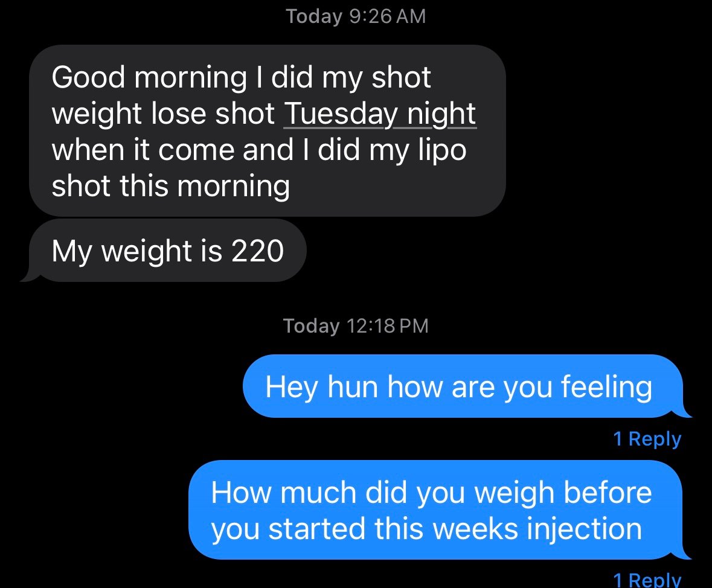The width and height of the screenshot is (712, 588).
Task: Click the words "this morning" in the gray bubble
Action: click(x=205, y=186)
